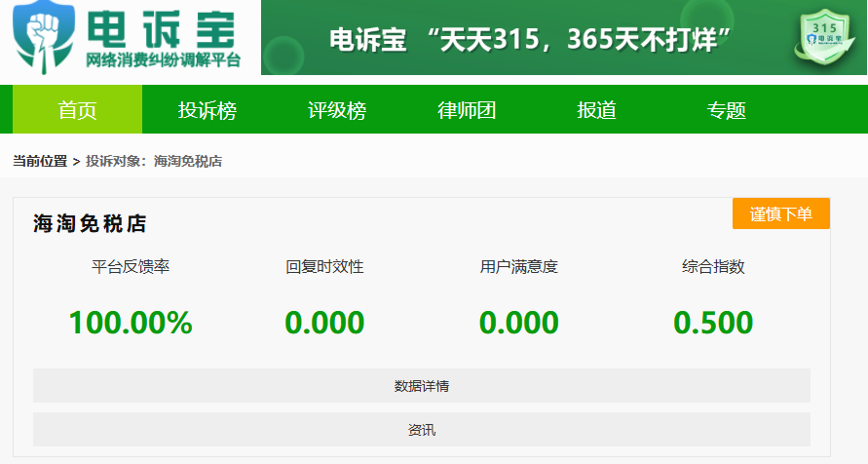Open the 报道 section
This screenshot has width=868, height=464.
(x=596, y=109)
